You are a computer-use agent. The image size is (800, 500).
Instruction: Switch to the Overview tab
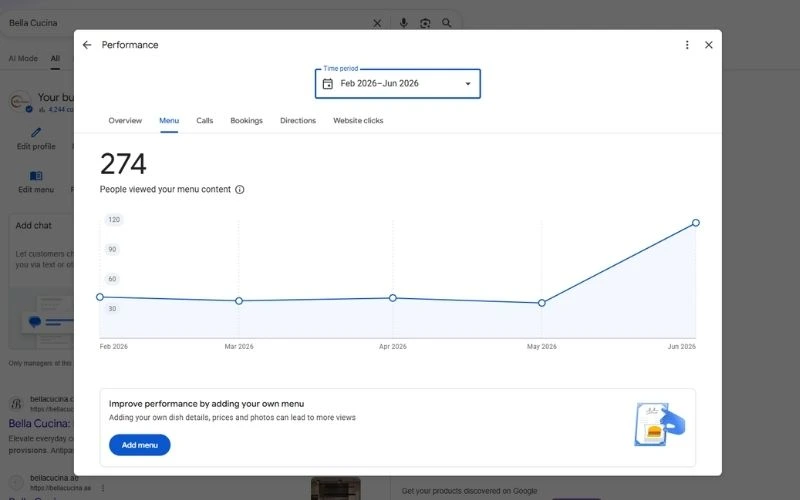click(125, 120)
